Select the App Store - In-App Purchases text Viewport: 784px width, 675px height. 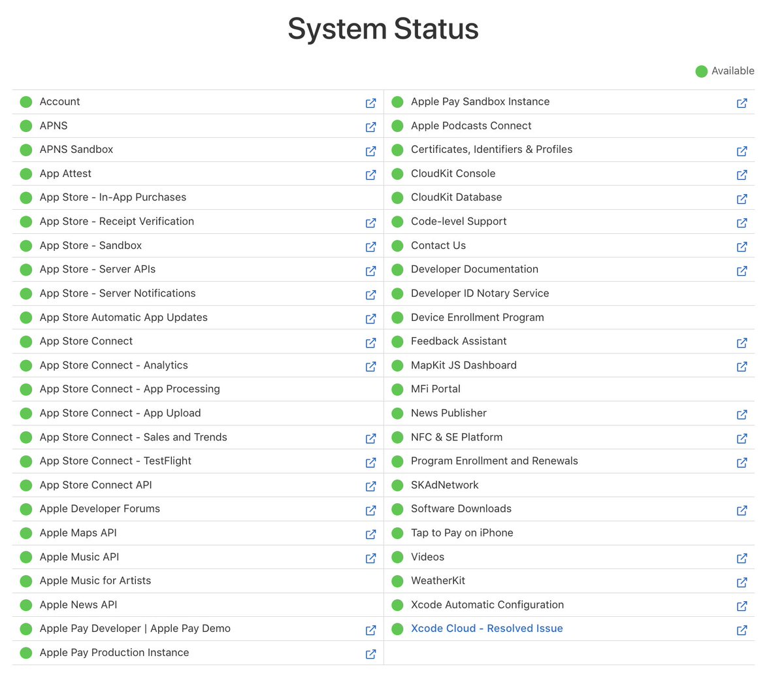[113, 197]
